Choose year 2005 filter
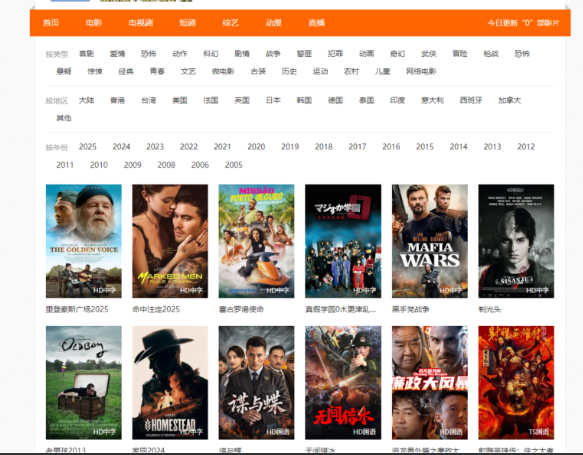This screenshot has height=455, width=583. [233, 165]
